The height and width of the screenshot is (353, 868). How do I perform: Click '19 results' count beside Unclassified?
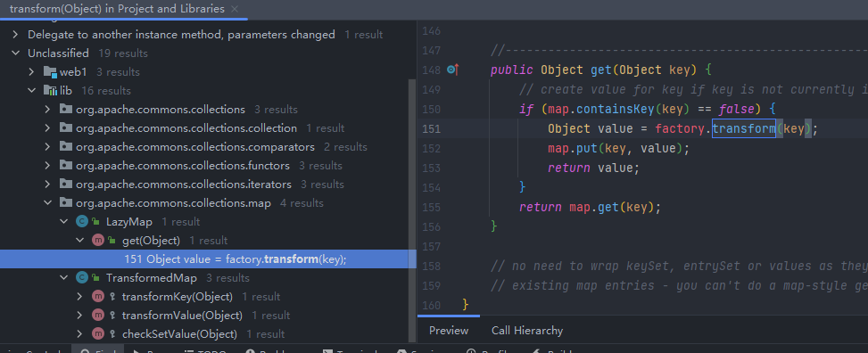123,53
